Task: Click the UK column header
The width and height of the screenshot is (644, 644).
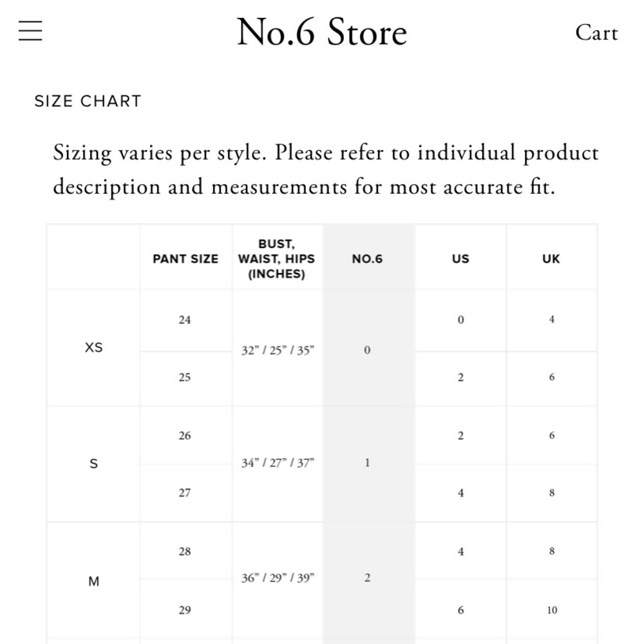Action: click(552, 259)
